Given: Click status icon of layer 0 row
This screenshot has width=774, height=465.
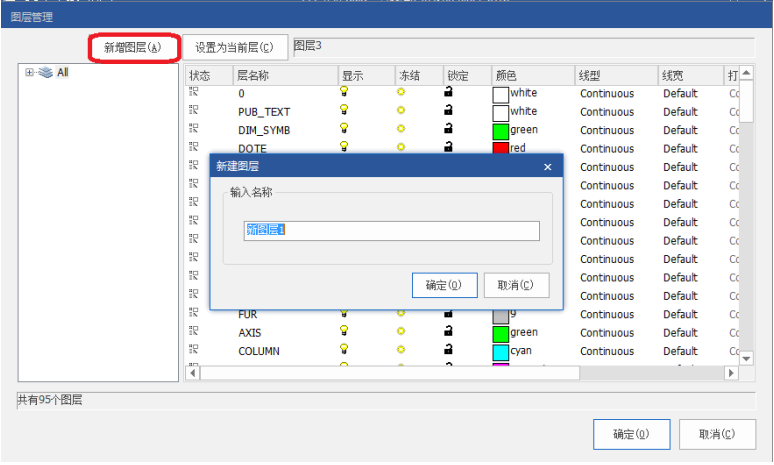Looking at the screenshot, I should click(x=194, y=92).
